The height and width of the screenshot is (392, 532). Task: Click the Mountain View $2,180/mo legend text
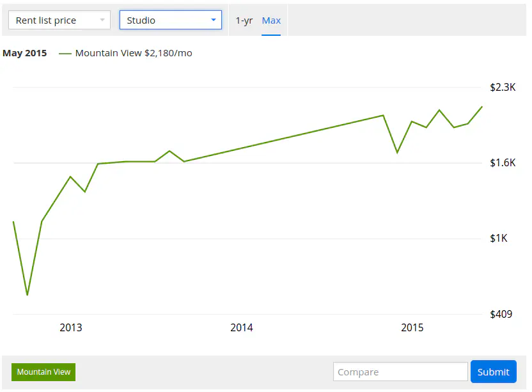click(x=134, y=53)
